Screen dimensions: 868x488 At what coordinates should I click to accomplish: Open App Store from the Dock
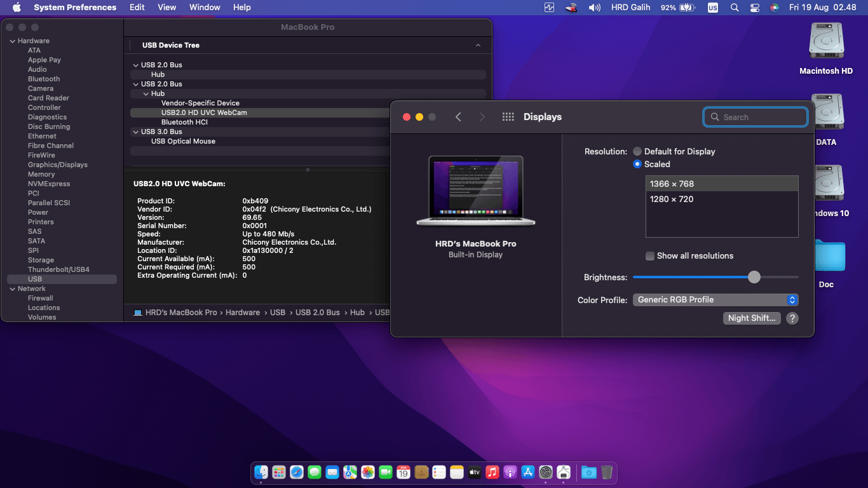click(x=528, y=472)
